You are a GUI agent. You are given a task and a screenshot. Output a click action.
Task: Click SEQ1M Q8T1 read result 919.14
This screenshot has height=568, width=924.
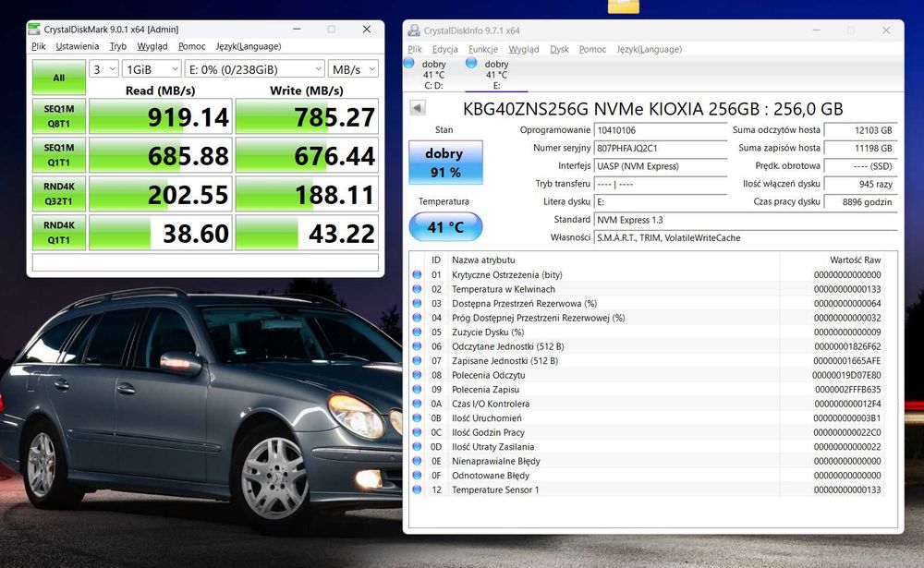[160, 116]
